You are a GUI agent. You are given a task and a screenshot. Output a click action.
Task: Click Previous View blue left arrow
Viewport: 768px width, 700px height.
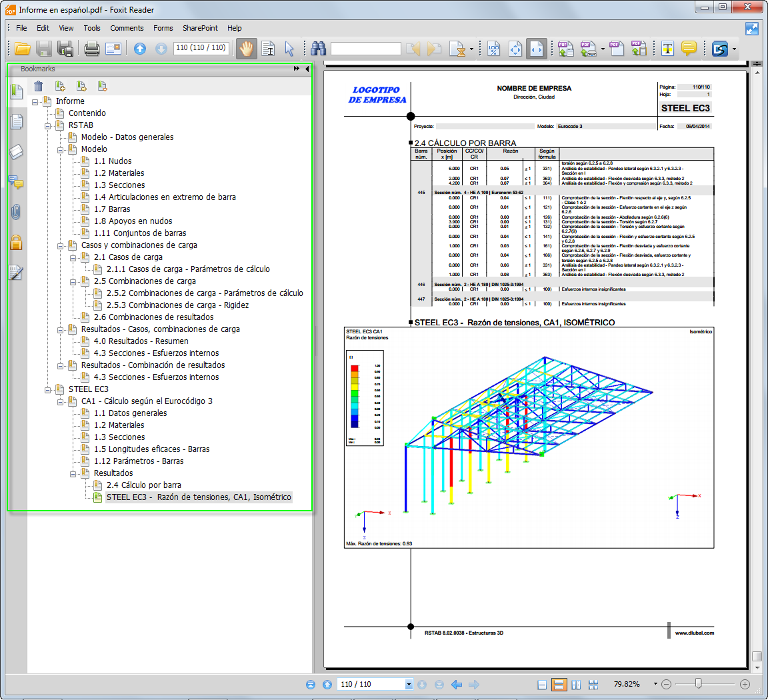click(x=457, y=684)
